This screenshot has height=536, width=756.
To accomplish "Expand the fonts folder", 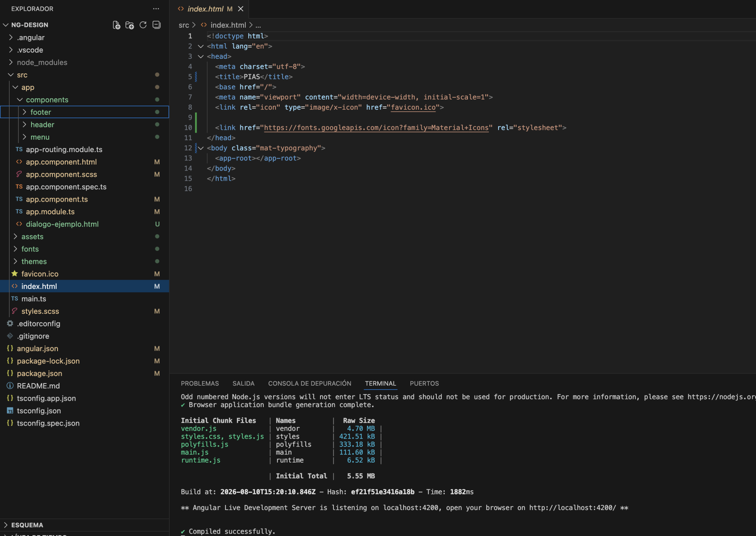I will point(16,249).
